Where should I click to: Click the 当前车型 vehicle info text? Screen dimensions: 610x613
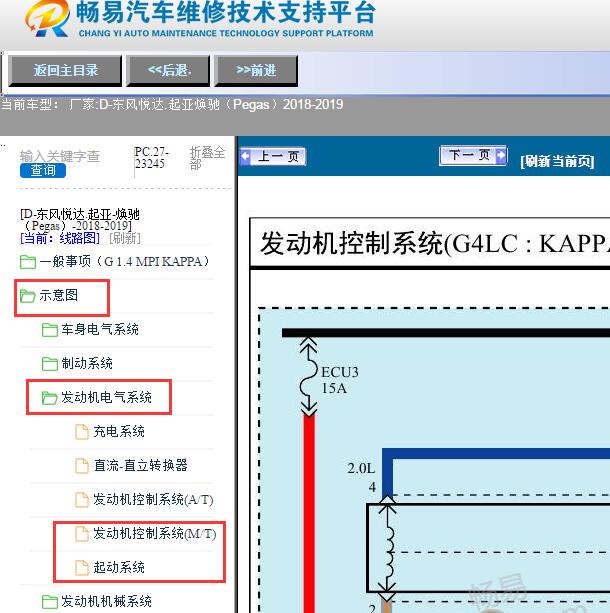(x=172, y=104)
